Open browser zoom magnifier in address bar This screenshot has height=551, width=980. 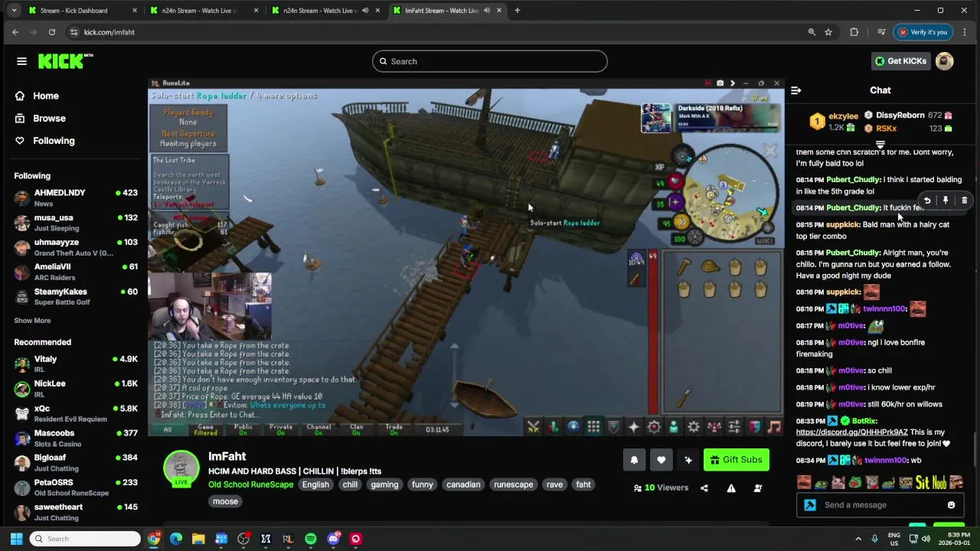point(812,32)
